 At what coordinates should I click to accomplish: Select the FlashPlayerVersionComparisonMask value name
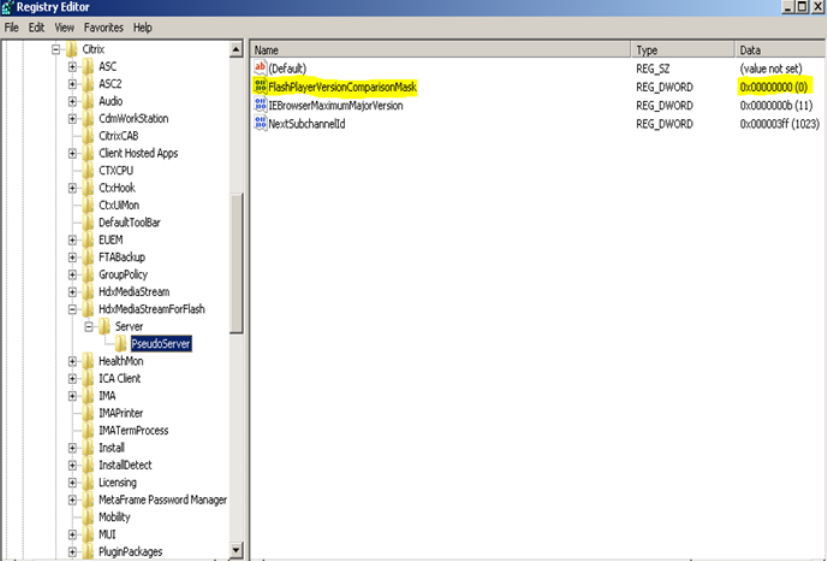tap(343, 87)
